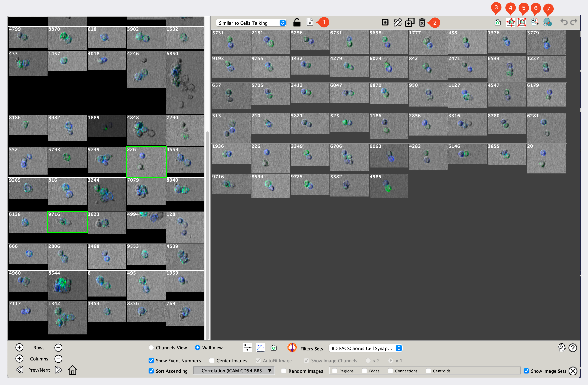The image size is (588, 385).
Task: Select event 9063 thumbnail in image set
Action: click(x=389, y=156)
